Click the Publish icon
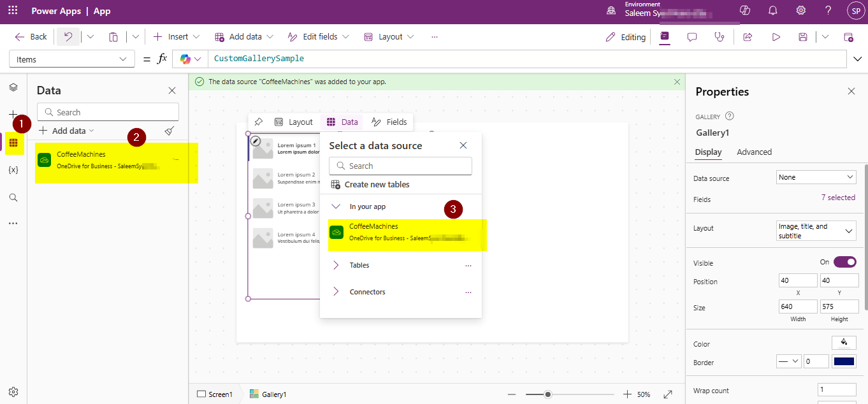868x404 pixels. coord(848,37)
